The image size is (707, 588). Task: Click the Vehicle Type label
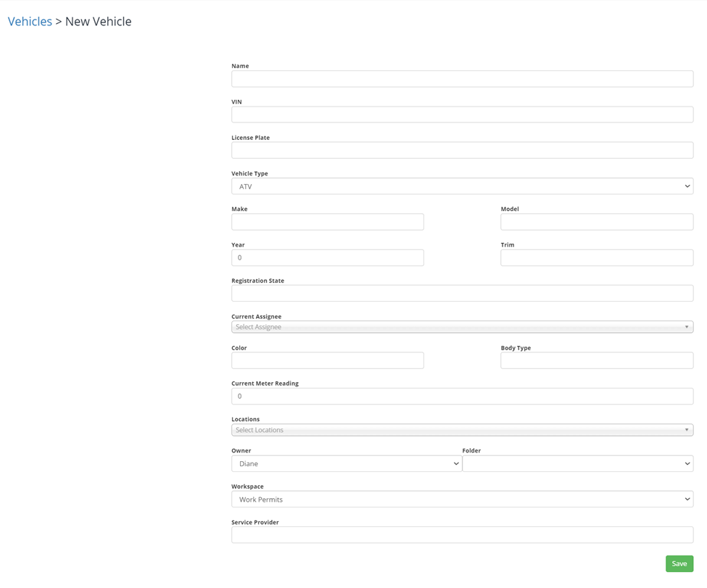click(249, 173)
